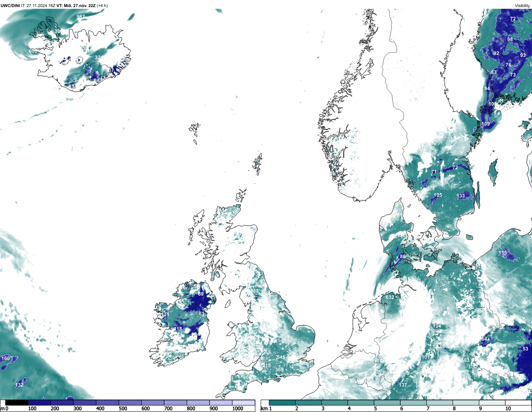Screen dimensions: 532x412
Task: Click the 76 value over Finland
Action: coord(508,65)
